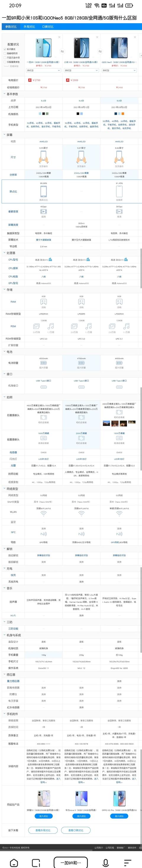Click the 2000万像素 front camera icon
Screen dimensions: 142x868
pos(81,438)
